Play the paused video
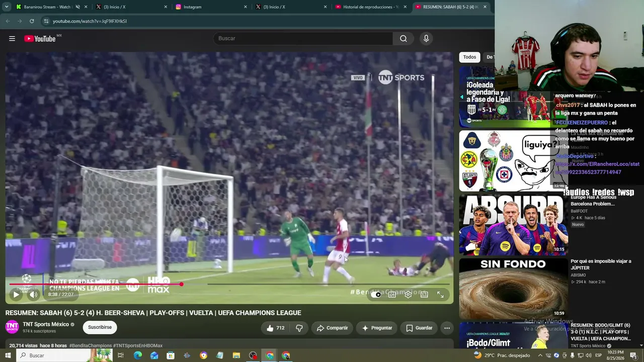 [16, 295]
